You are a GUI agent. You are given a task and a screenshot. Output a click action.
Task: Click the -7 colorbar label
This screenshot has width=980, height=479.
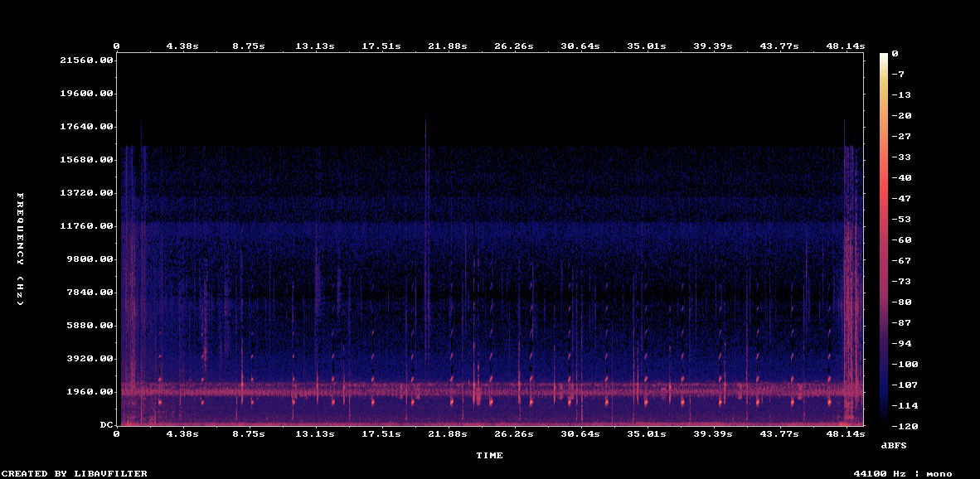point(897,75)
